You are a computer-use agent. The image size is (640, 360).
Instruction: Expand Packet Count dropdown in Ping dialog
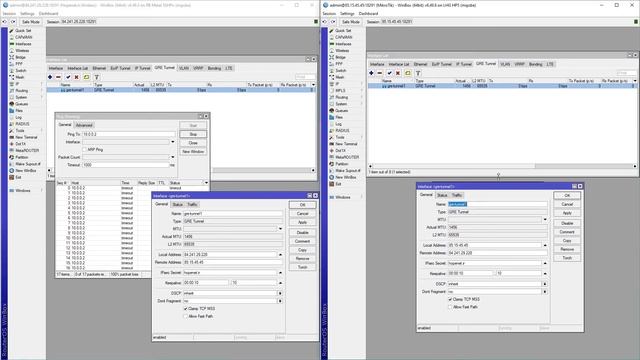(173, 157)
